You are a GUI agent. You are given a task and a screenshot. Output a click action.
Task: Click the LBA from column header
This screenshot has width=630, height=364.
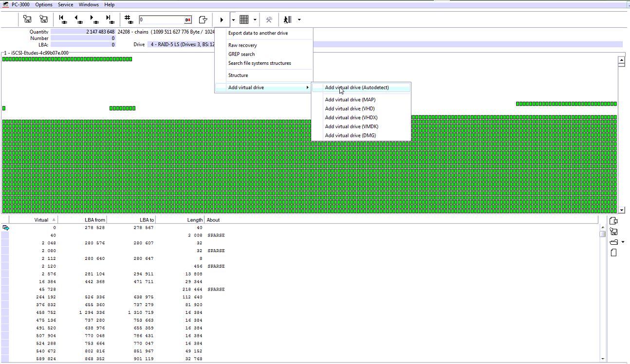coord(82,220)
